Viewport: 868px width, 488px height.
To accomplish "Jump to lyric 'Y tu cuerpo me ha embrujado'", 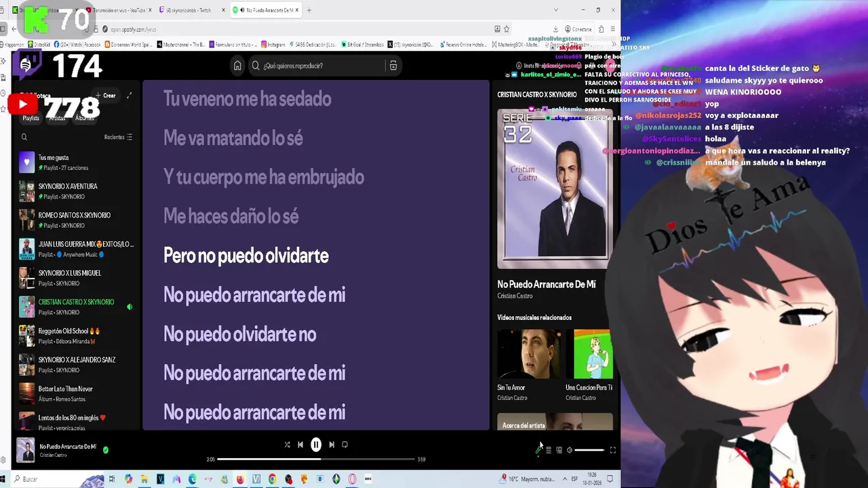I will [263, 178].
